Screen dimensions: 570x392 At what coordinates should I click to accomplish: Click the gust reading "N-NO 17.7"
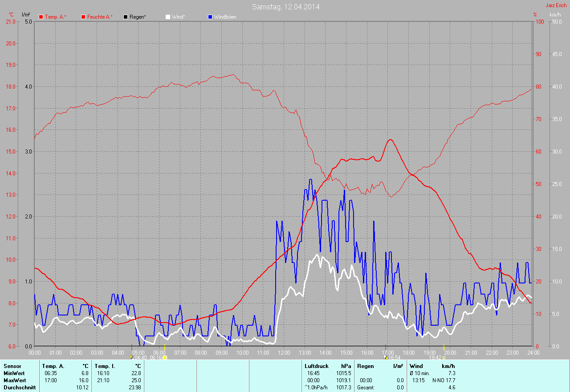coord(444,380)
